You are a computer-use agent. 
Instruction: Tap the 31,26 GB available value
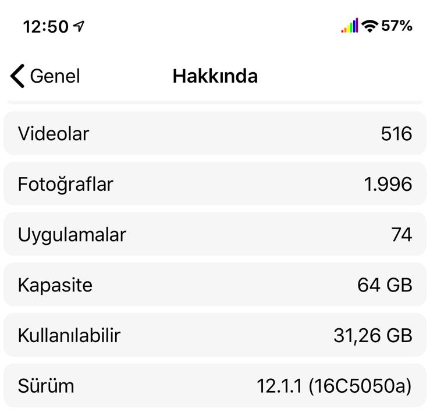point(373,335)
